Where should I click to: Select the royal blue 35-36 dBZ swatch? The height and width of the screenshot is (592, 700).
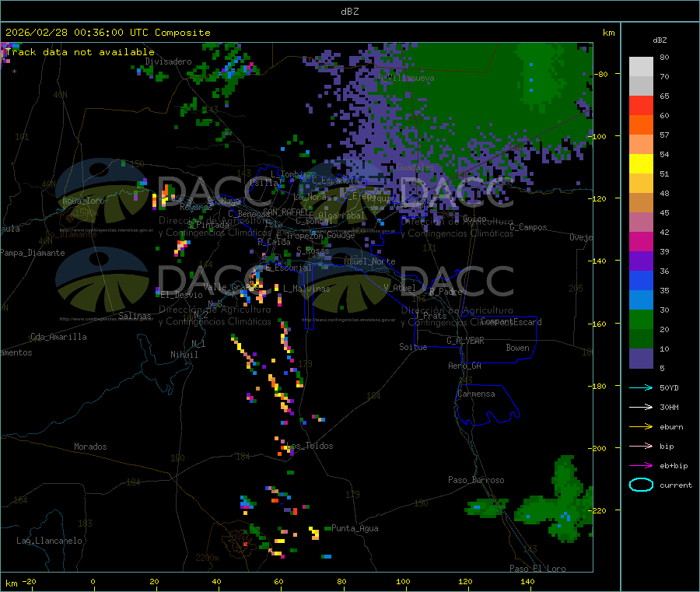coord(641,281)
